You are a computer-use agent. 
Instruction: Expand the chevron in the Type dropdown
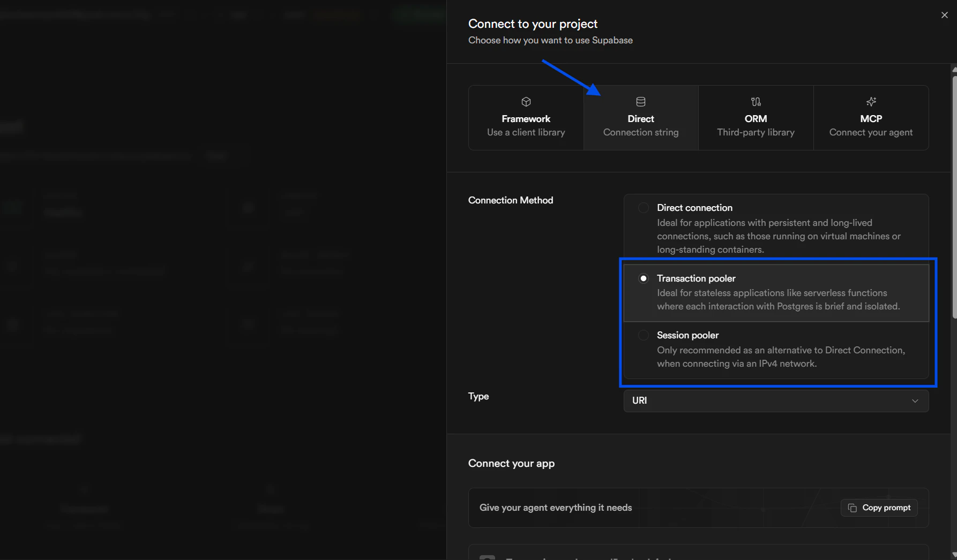click(915, 401)
